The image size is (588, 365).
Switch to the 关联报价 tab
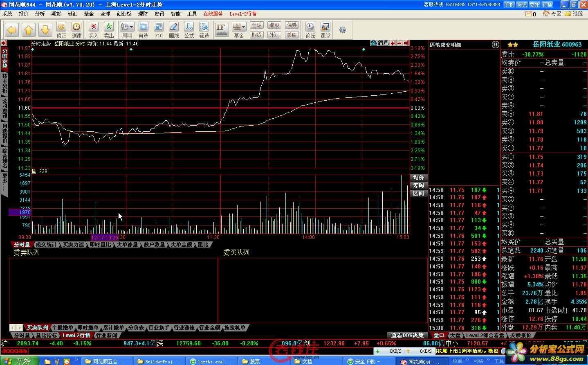(521, 336)
